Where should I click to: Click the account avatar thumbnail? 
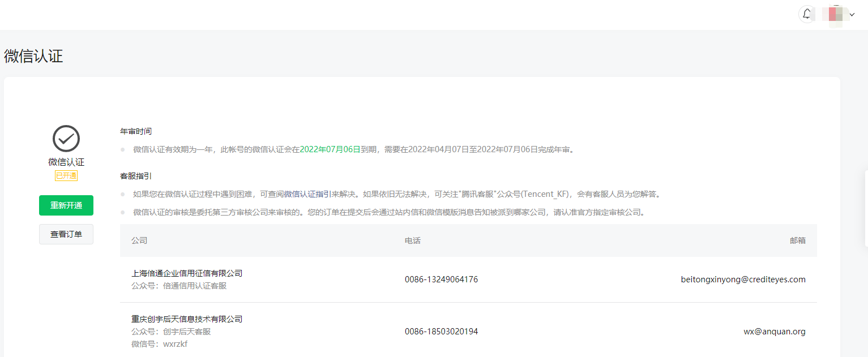[x=836, y=14]
